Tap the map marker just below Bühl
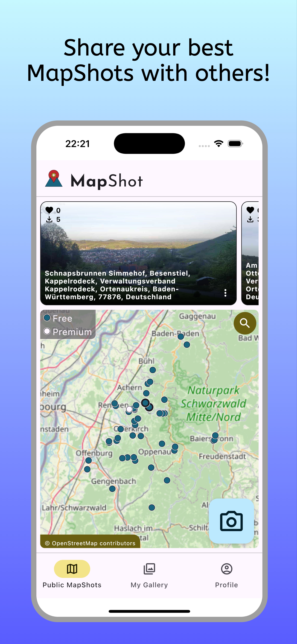The width and height of the screenshot is (297, 644). click(152, 370)
